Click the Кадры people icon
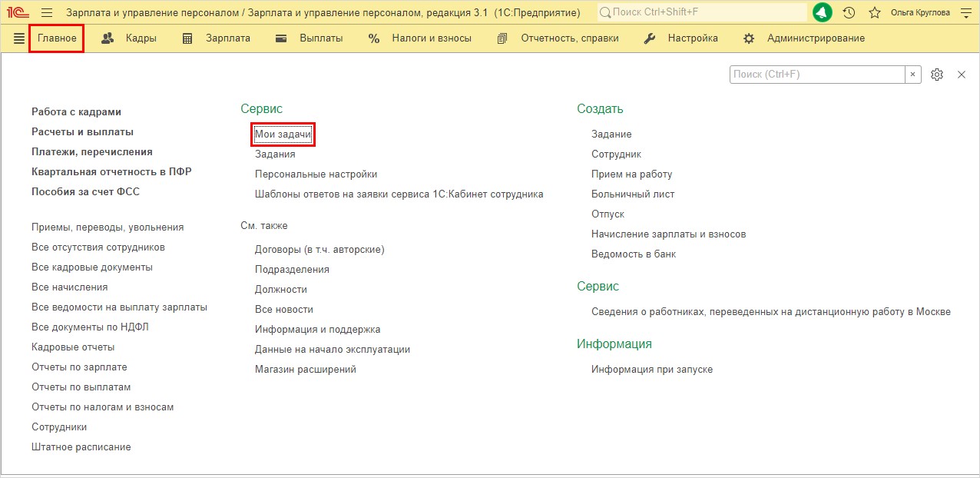The height and width of the screenshot is (478, 980). click(108, 38)
